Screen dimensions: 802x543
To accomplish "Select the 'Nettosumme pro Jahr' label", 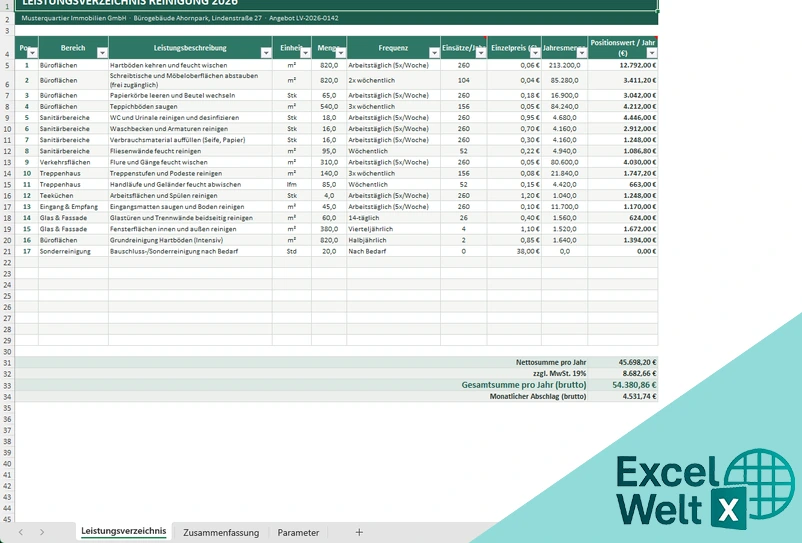I will (551, 363).
